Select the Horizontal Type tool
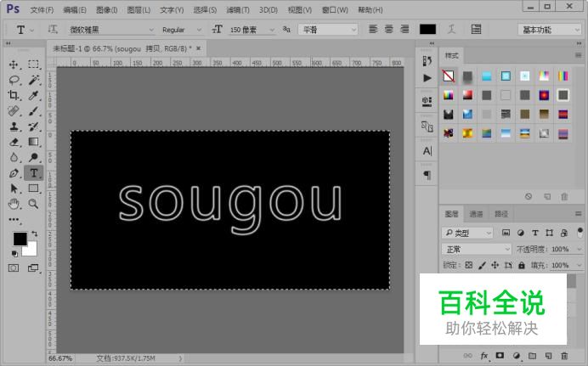588x366 pixels. pos(34,173)
